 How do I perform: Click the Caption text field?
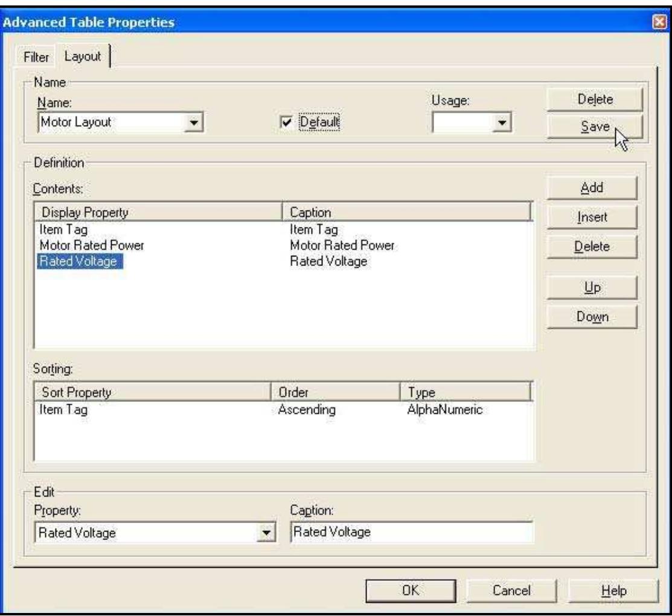(x=412, y=532)
